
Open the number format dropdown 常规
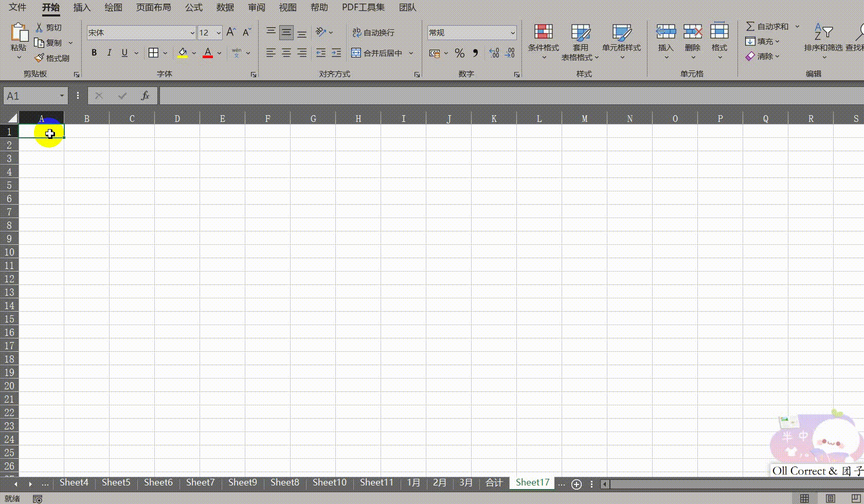(513, 33)
